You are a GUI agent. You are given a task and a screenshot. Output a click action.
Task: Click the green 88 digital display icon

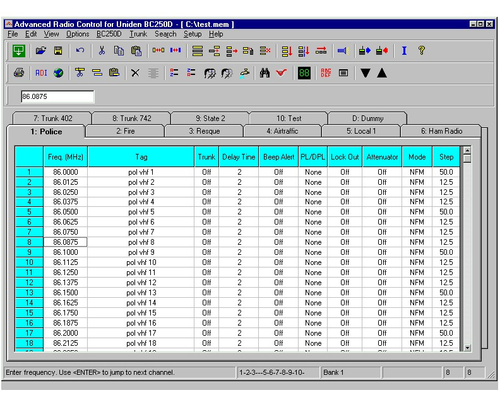click(x=304, y=73)
